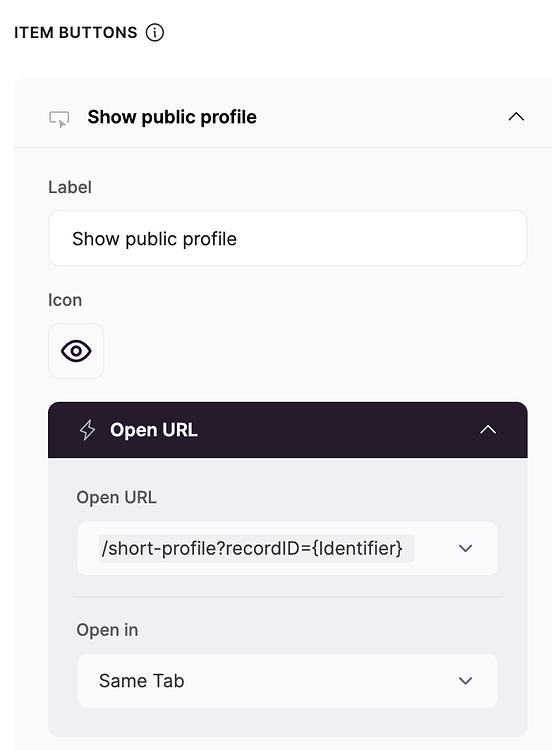Click the Open URL caption above the URL field
This screenshot has height=750, width=552.
click(116, 497)
